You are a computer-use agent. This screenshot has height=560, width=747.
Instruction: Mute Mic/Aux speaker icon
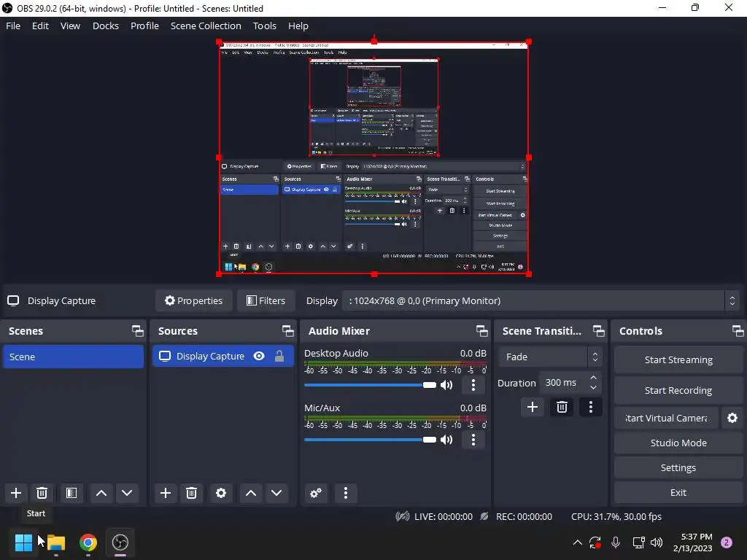[x=446, y=440]
